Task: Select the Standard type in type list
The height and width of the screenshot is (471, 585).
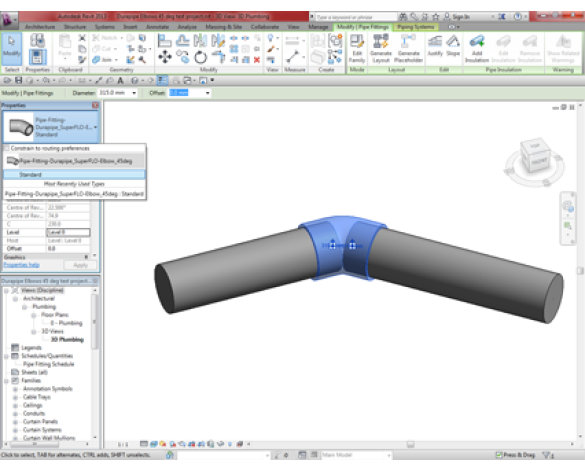Action: [74, 174]
